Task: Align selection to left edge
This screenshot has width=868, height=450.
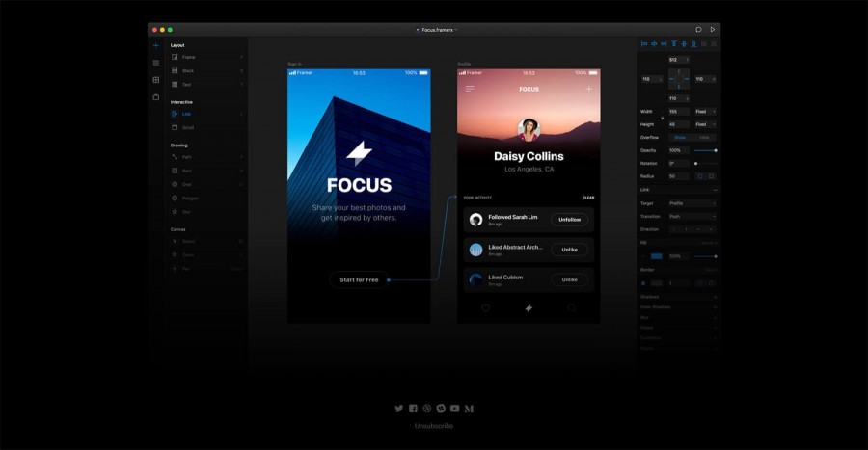Action: click(644, 43)
